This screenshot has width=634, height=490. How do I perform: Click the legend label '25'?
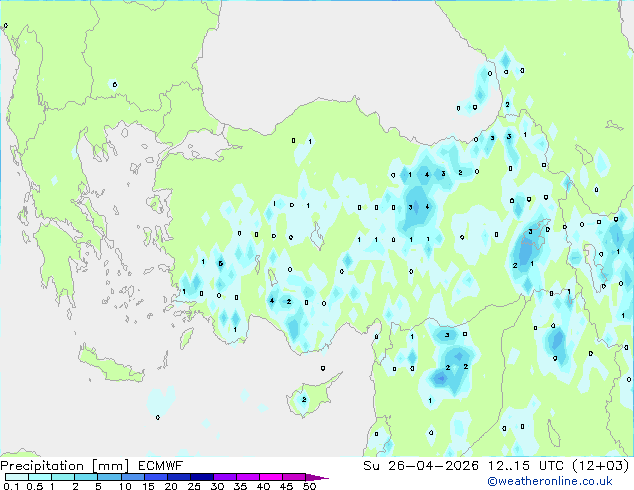tap(194, 486)
